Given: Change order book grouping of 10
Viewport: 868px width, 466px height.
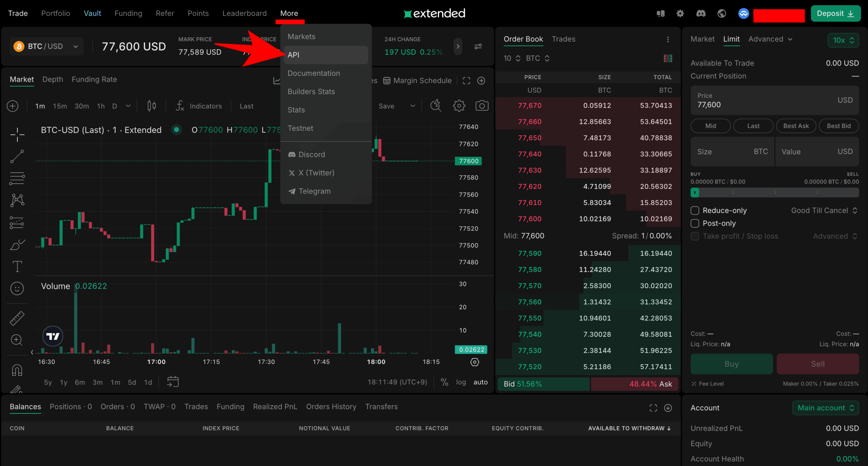Looking at the screenshot, I should (x=512, y=58).
